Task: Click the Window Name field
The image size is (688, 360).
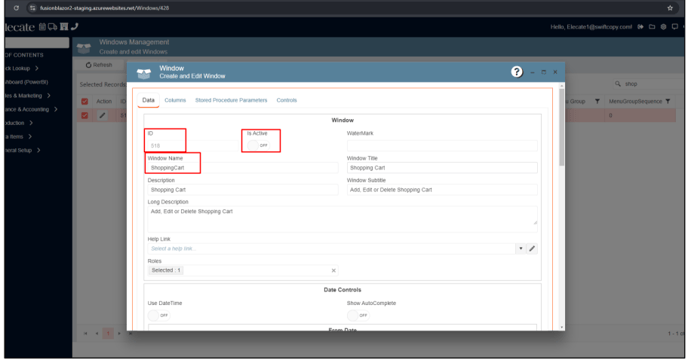Action: 243,168
